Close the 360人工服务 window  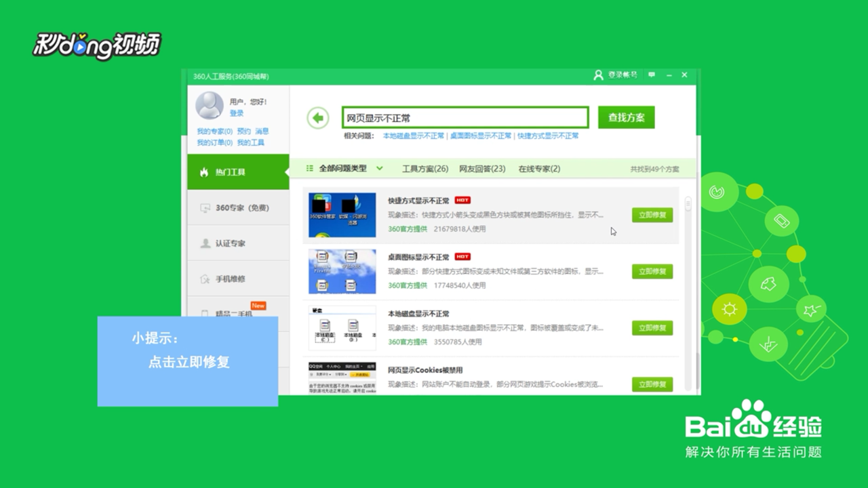click(x=684, y=75)
